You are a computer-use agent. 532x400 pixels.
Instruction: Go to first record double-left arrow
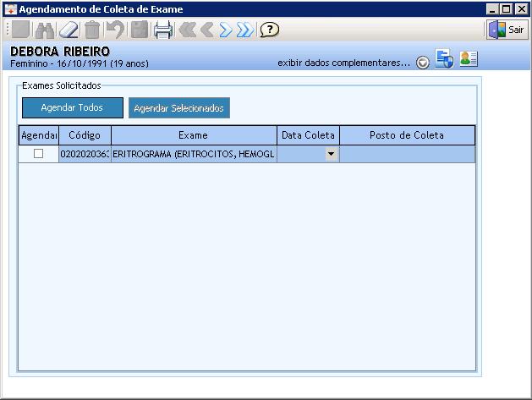click(x=187, y=30)
